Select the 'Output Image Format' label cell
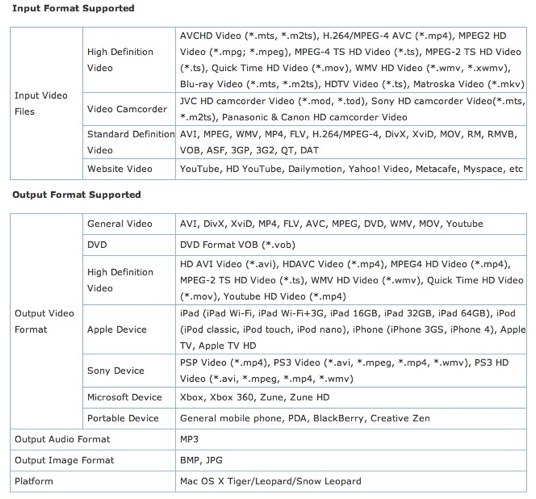 93,460
